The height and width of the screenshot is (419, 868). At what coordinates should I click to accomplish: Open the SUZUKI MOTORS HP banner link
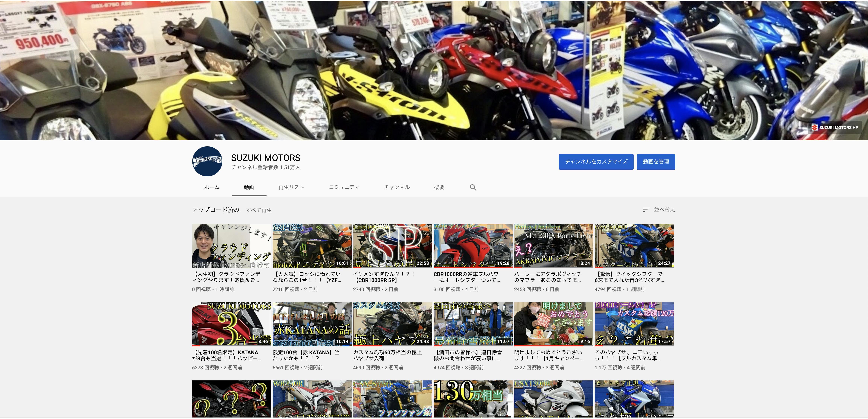(x=835, y=128)
